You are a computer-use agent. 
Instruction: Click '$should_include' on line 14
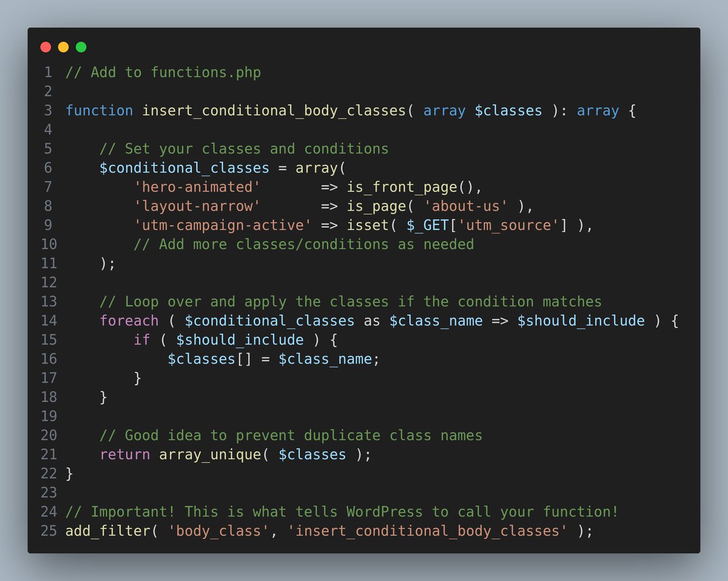click(581, 321)
